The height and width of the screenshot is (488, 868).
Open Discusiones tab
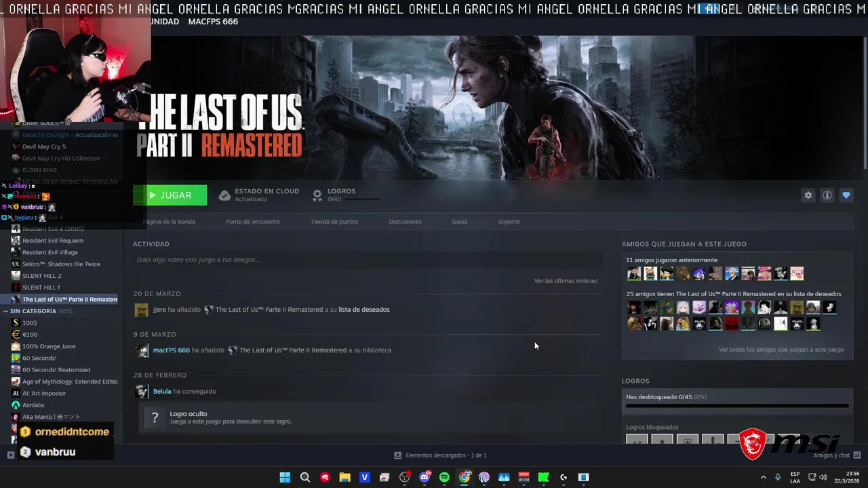(405, 222)
